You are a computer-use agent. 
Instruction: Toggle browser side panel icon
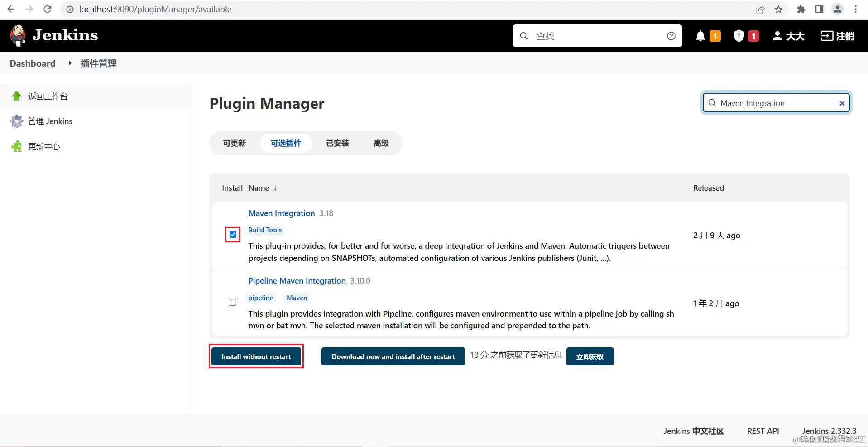(819, 9)
